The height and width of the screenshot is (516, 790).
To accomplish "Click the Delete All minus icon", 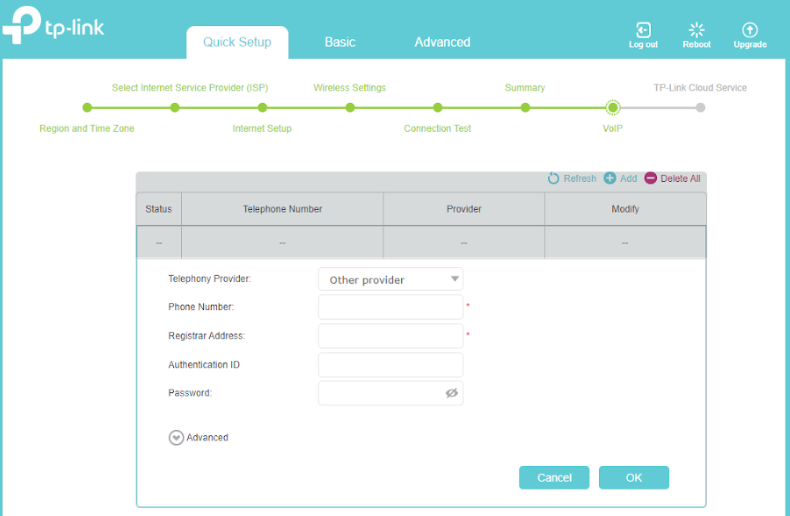I will click(650, 178).
